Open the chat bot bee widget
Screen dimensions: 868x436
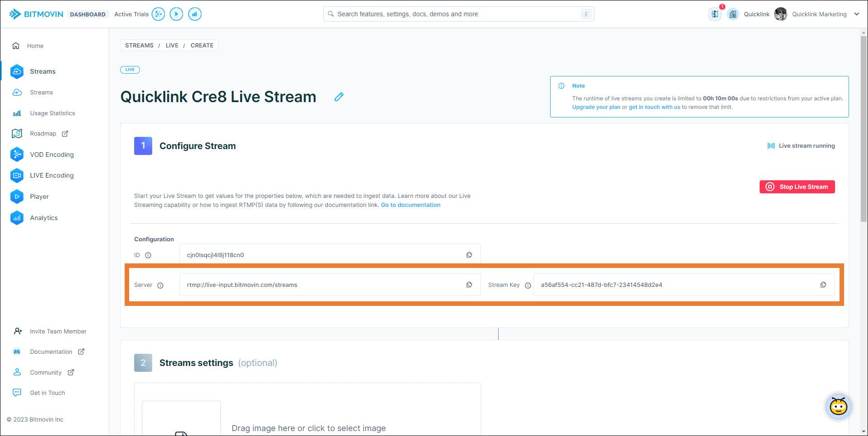[x=838, y=407]
